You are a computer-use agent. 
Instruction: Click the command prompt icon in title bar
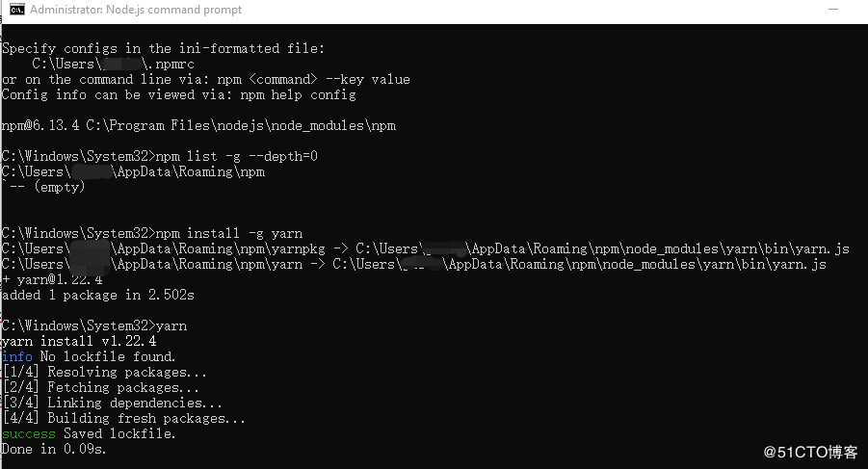(x=17, y=10)
